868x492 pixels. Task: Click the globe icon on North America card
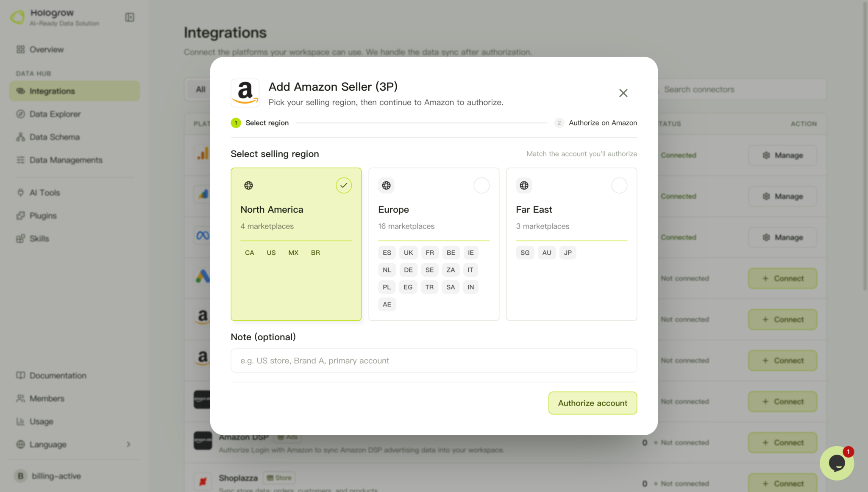(x=248, y=185)
